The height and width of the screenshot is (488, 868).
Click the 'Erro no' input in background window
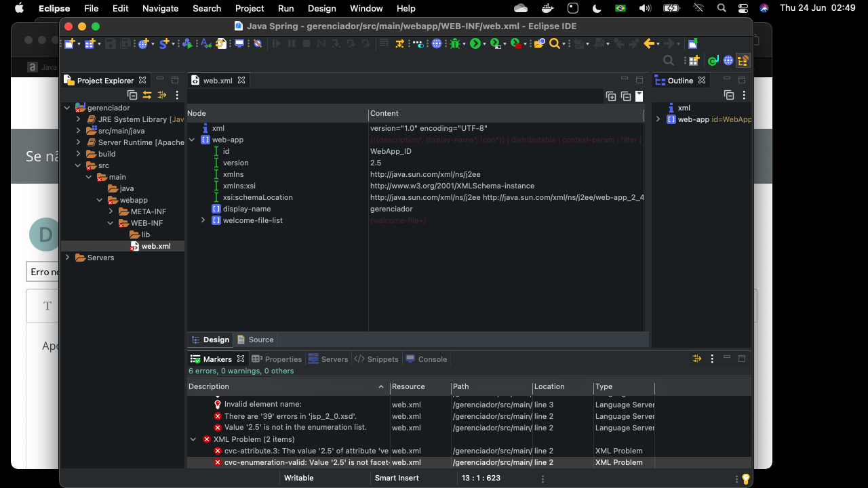[43, 272]
